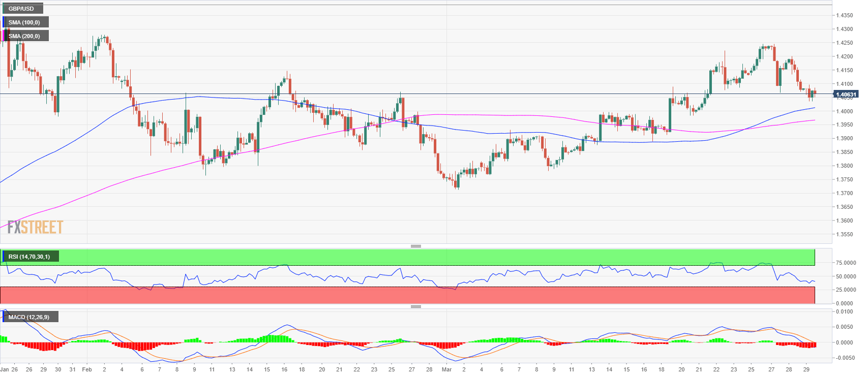Click the Mar date label on time axis
Viewport: 868px width, 376px height.
447,369
